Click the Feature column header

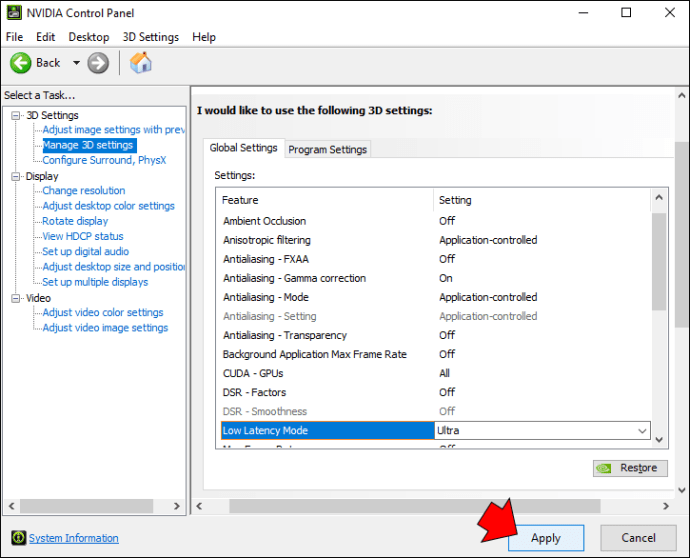(325, 200)
